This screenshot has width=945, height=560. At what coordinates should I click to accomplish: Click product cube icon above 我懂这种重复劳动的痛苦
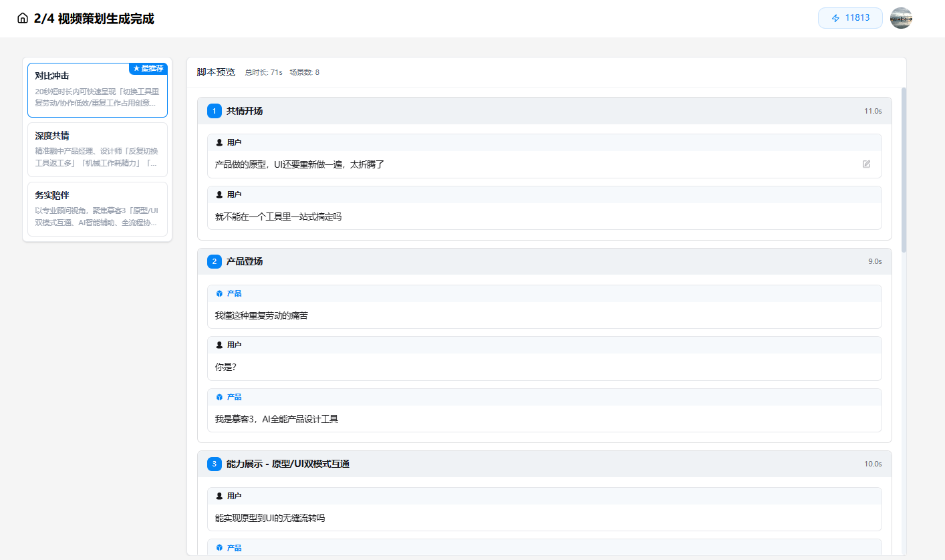click(x=219, y=293)
